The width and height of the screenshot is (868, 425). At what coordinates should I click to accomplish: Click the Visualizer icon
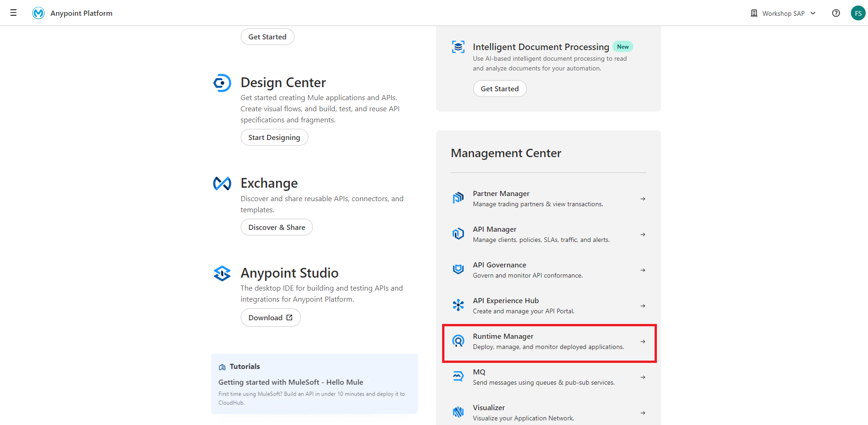click(458, 412)
